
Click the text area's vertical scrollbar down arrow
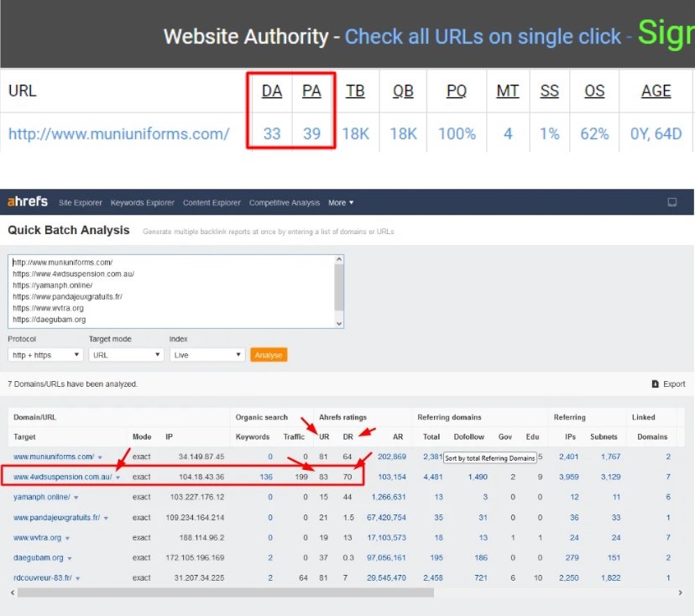[x=339, y=323]
